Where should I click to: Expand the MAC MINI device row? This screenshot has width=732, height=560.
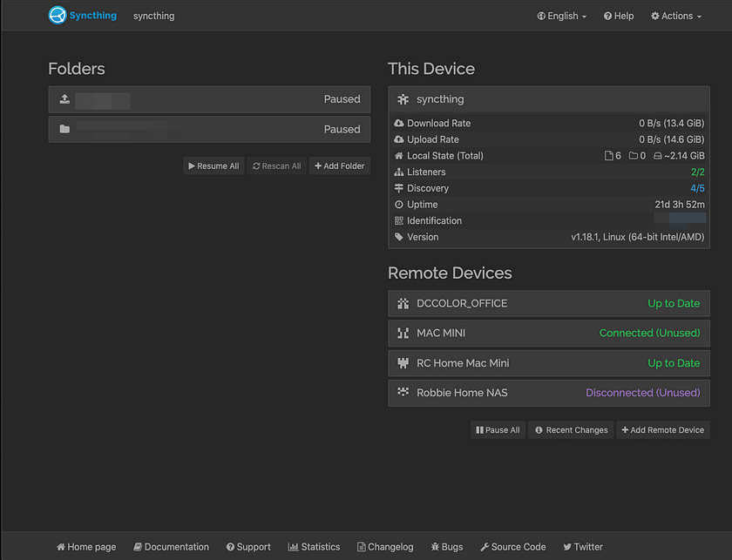pos(548,334)
